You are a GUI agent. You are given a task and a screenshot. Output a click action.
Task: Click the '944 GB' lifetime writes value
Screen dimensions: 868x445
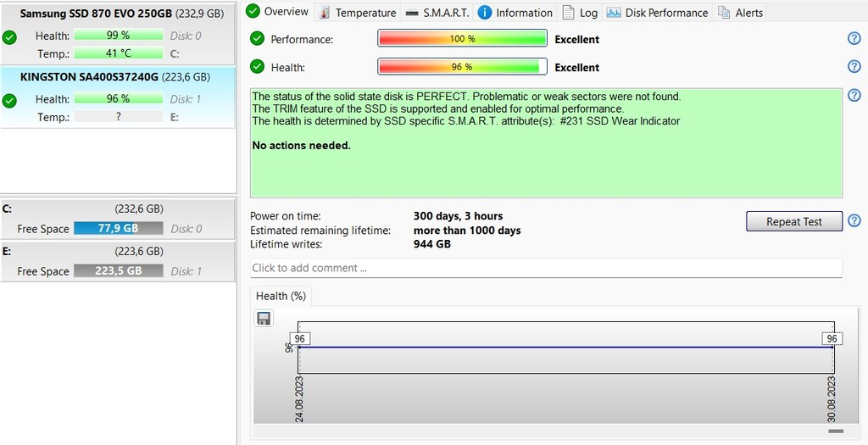432,244
